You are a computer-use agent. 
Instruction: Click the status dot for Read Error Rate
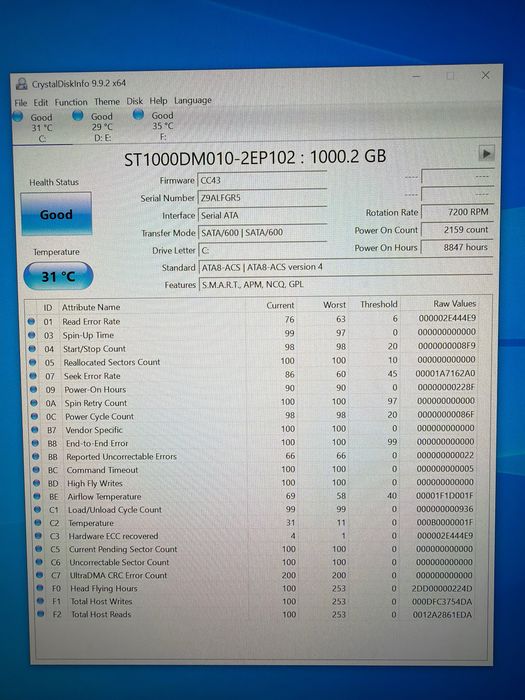31,321
